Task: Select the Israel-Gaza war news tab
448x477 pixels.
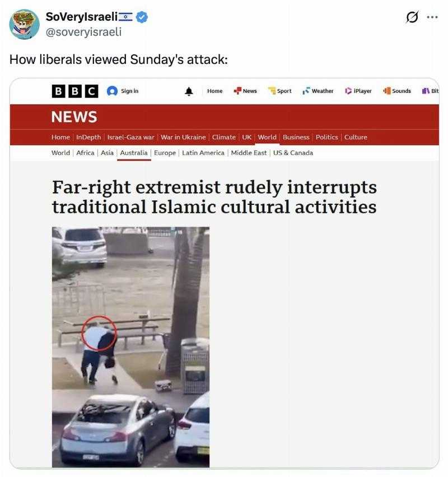Action: click(131, 137)
